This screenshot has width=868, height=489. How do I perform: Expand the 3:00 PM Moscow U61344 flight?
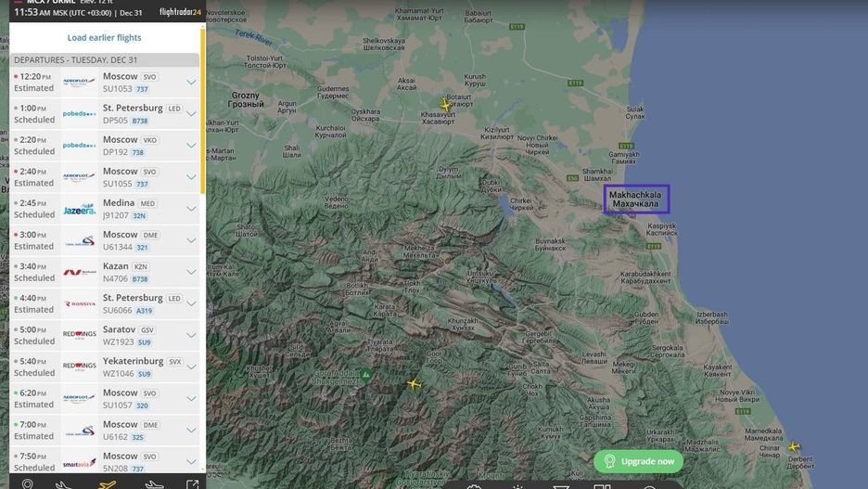tap(191, 240)
